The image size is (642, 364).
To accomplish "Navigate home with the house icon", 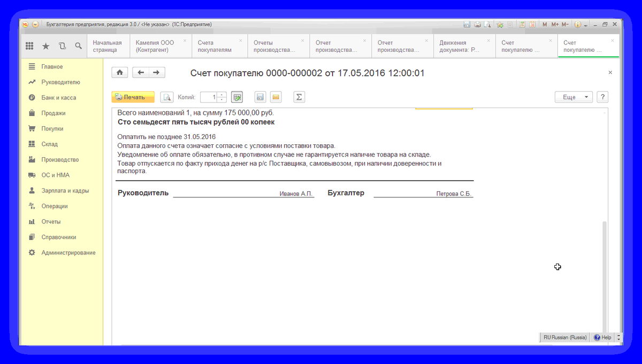I will pos(119,72).
